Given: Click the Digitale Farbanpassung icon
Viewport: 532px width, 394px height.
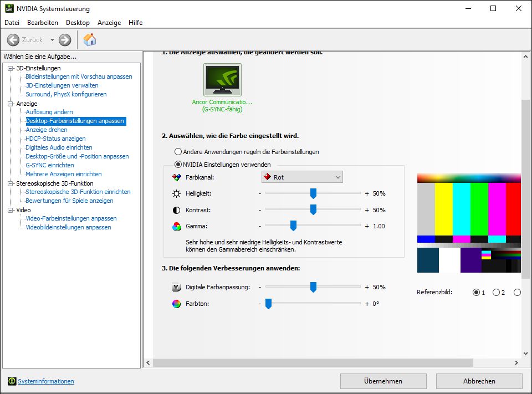Looking at the screenshot, I should point(176,287).
